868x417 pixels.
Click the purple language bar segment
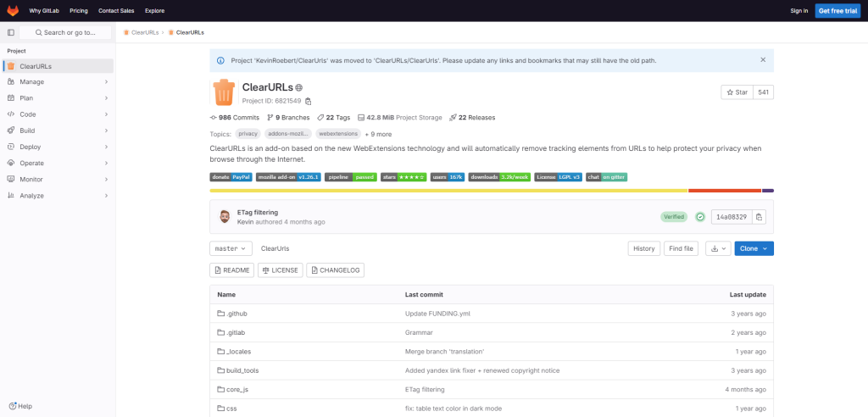768,191
